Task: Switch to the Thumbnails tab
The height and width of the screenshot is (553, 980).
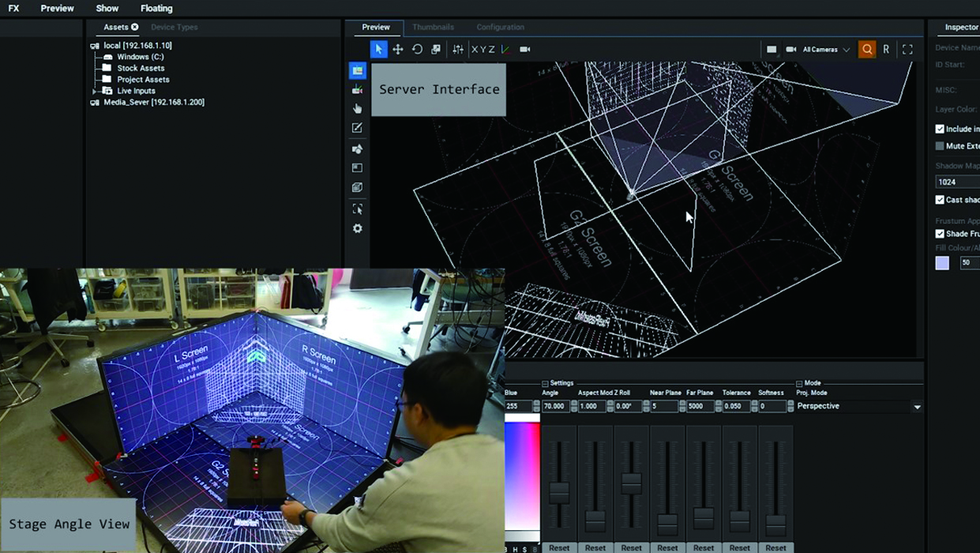Action: click(433, 27)
